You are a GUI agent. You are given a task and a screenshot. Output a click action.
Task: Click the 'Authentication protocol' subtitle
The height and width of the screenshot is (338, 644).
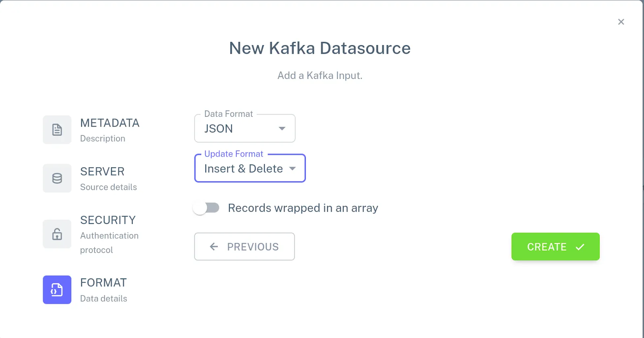(109, 243)
